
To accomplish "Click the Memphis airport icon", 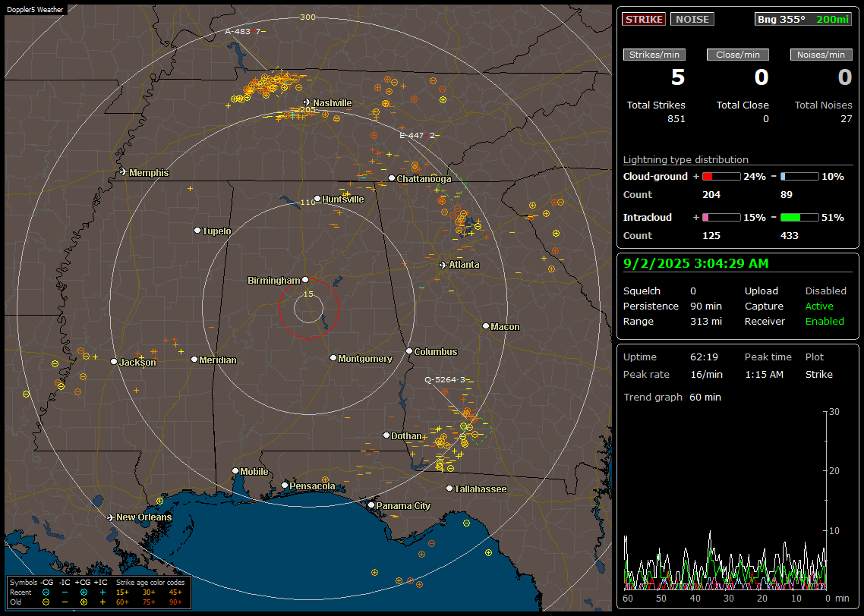I will pos(124,172).
